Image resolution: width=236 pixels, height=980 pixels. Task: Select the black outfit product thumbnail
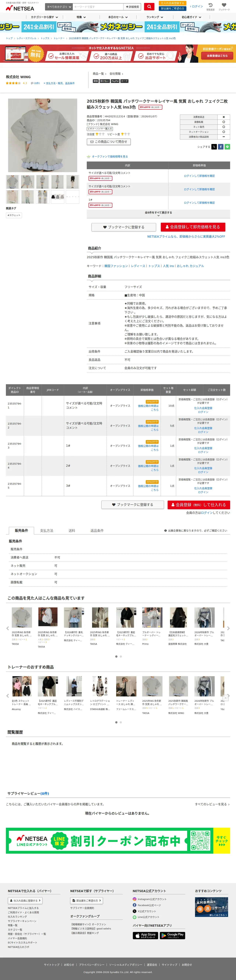[73, 182]
